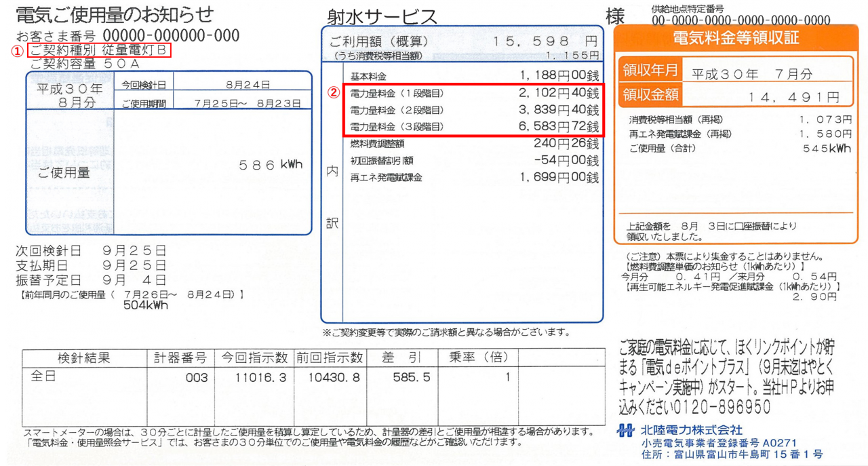Click 3段階目 charge 6,583円72銭

pos(559,127)
